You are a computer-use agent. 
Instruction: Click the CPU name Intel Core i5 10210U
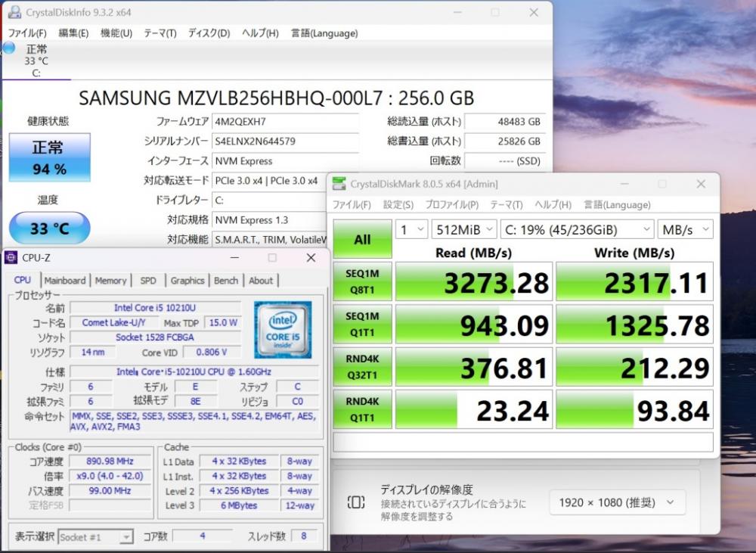[x=155, y=308]
